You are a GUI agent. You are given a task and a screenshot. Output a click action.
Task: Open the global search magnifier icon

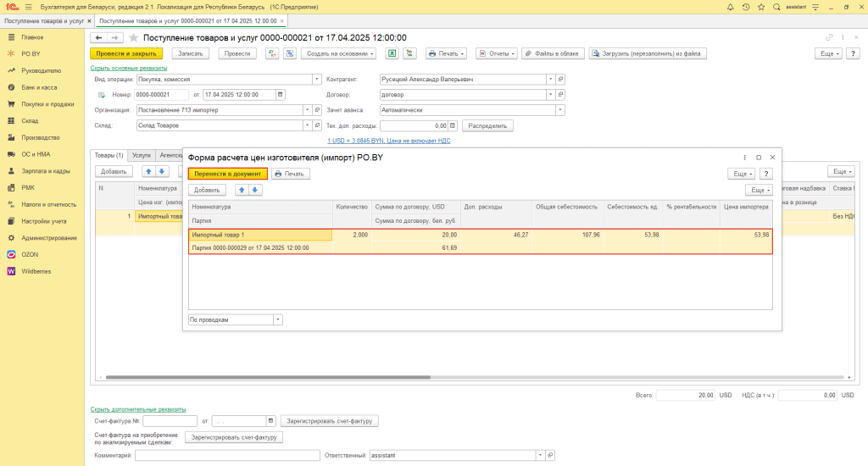click(x=776, y=7)
